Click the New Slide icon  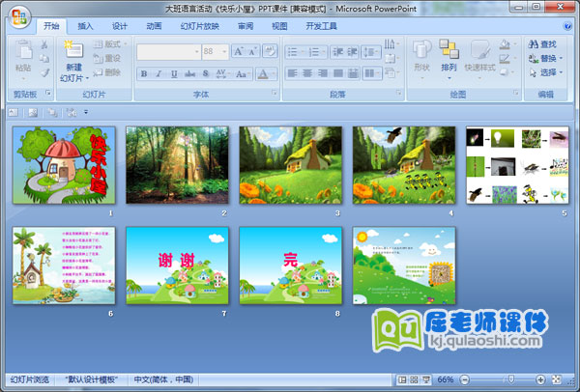click(x=74, y=50)
